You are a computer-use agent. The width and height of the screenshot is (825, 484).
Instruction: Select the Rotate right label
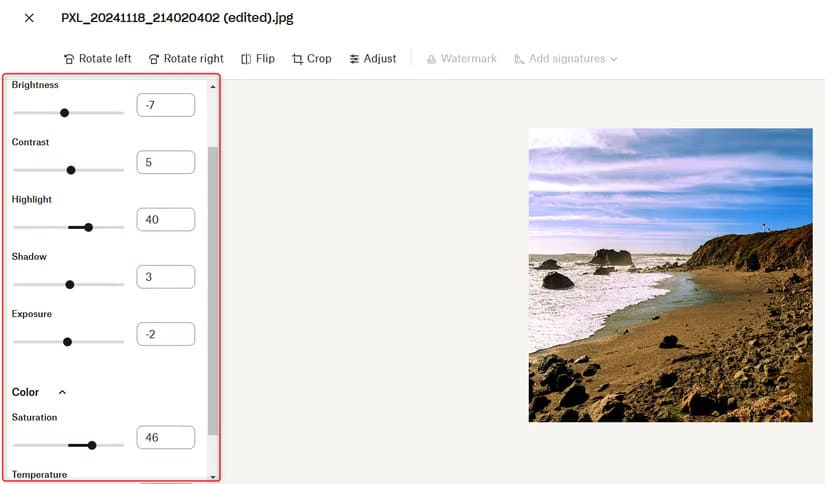(x=193, y=58)
